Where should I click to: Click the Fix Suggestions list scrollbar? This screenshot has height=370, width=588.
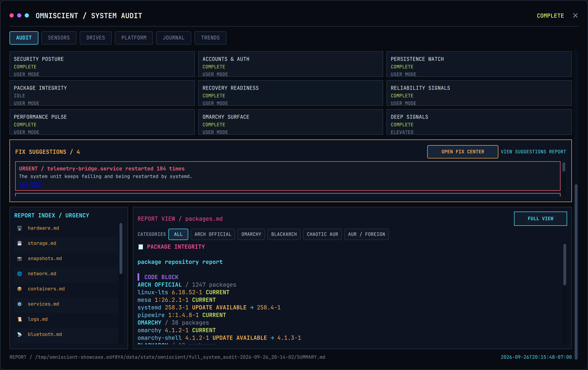click(564, 167)
